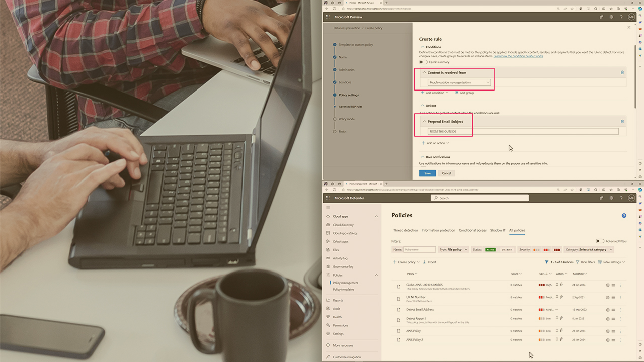Viewport: 644px width, 362px height.
Task: Open 'People outside my organization' dropdown
Action: click(459, 82)
